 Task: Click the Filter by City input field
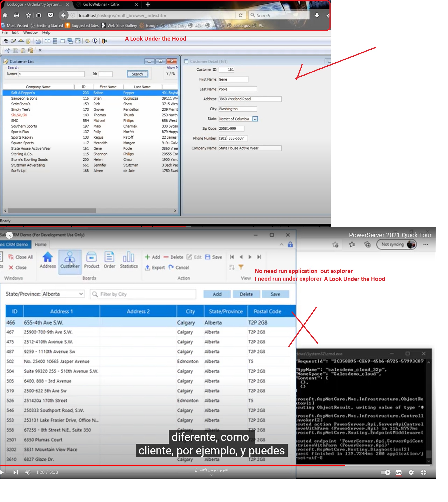click(143, 294)
